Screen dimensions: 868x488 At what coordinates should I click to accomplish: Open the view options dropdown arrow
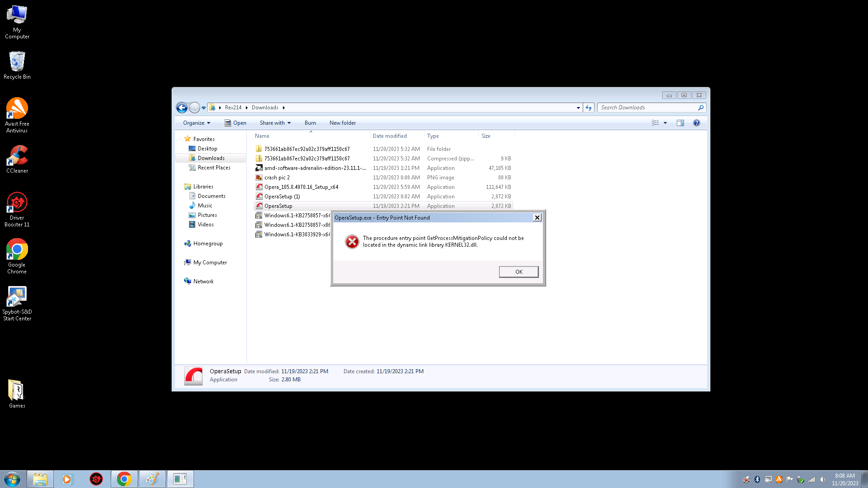pyautogui.click(x=665, y=123)
